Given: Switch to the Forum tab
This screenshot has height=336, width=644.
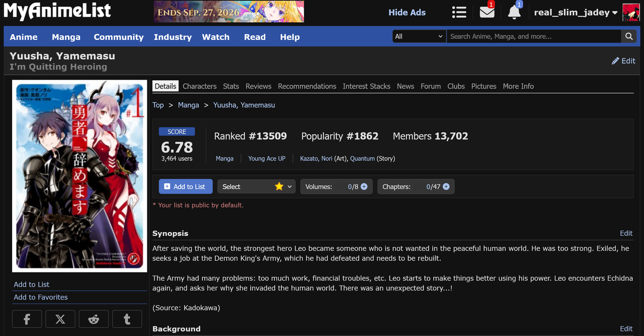Looking at the screenshot, I should (x=431, y=86).
